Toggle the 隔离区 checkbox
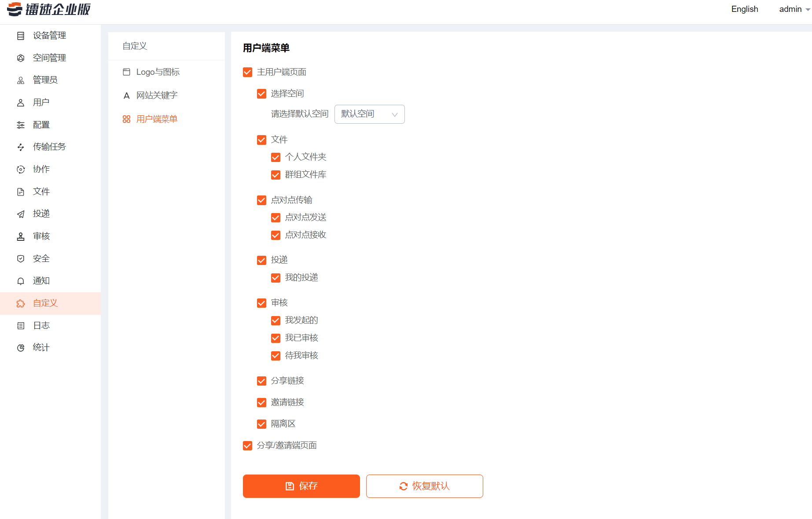This screenshot has width=812, height=519. pyautogui.click(x=261, y=424)
